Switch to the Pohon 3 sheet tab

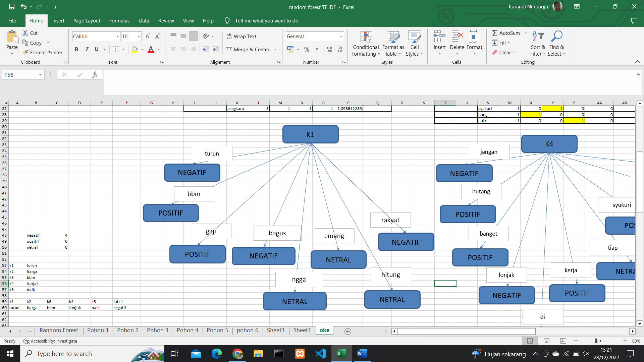[x=157, y=330]
